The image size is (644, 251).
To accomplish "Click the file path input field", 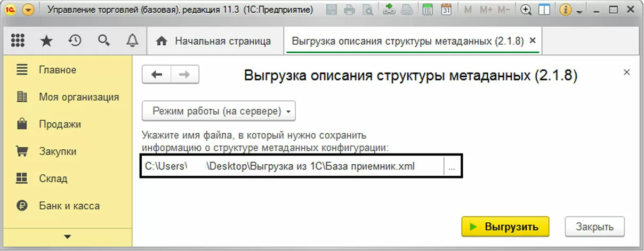I will [292, 167].
